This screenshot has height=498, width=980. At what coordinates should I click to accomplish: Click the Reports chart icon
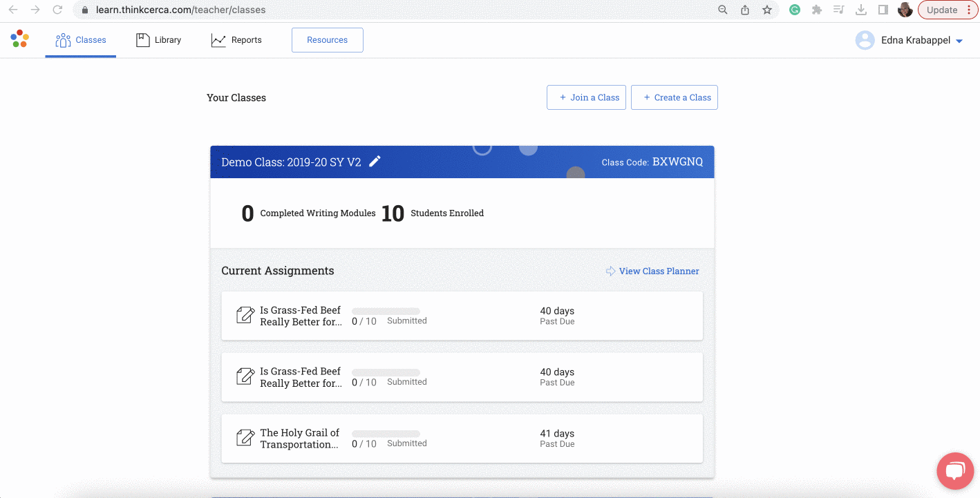(218, 40)
